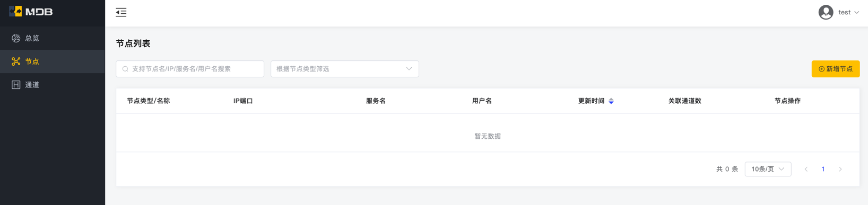Click the plus icon on 新增节点
868x205 pixels.
coord(821,69)
